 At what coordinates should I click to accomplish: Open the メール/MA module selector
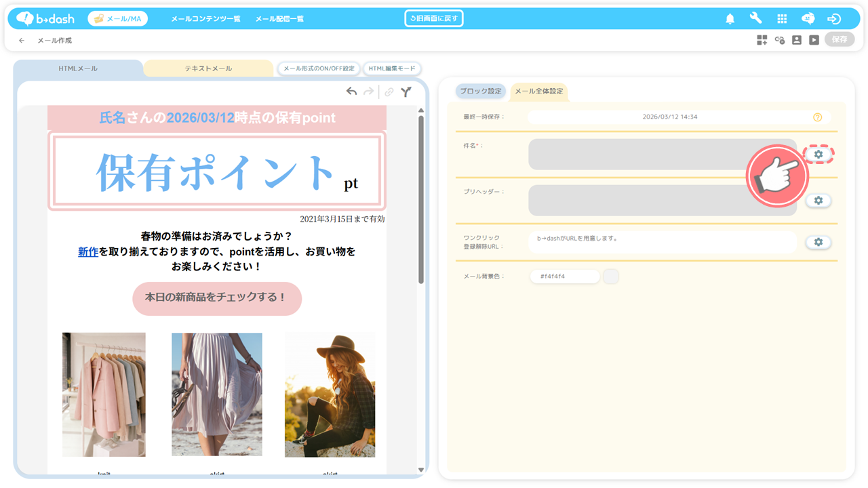pos(117,19)
